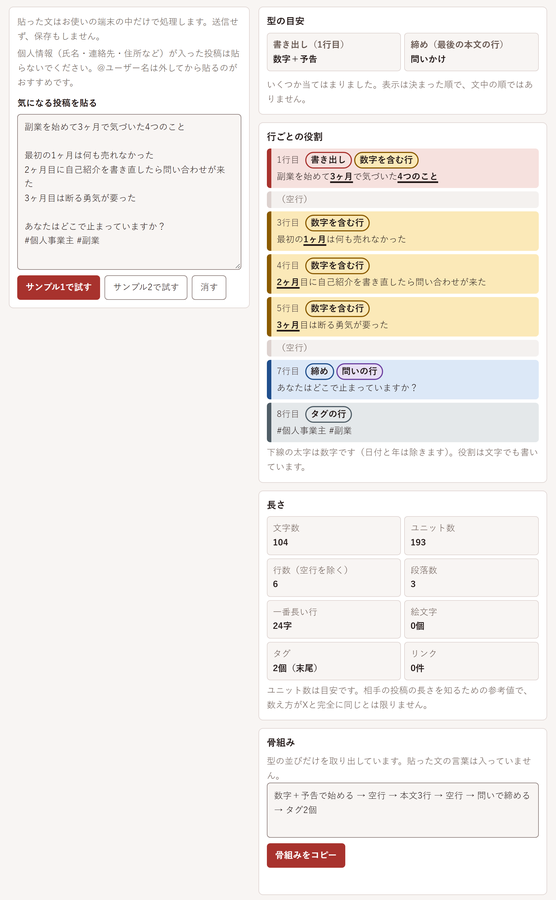The width and height of the screenshot is (556, 900).
Task: Click the 骨組み section heading
Action: (x=281, y=743)
